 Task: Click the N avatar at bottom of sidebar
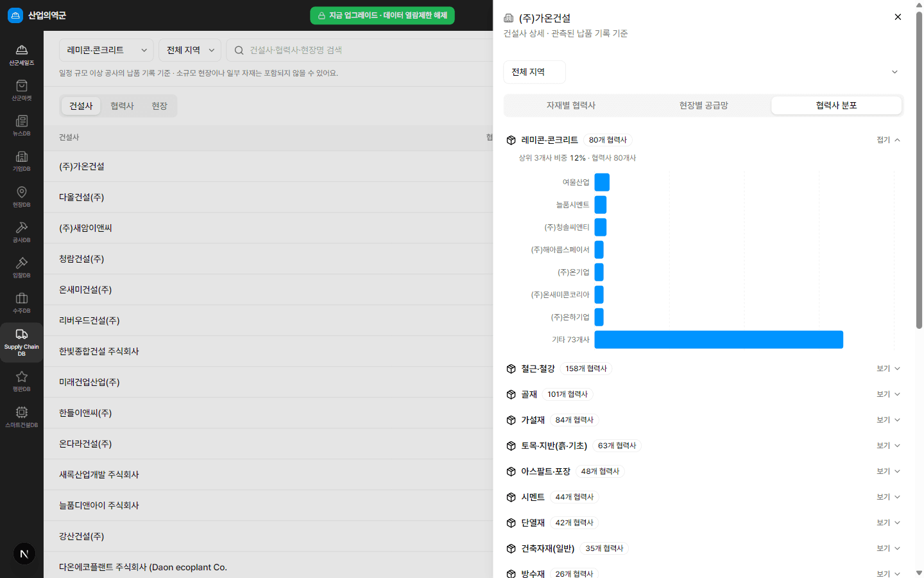(x=24, y=554)
